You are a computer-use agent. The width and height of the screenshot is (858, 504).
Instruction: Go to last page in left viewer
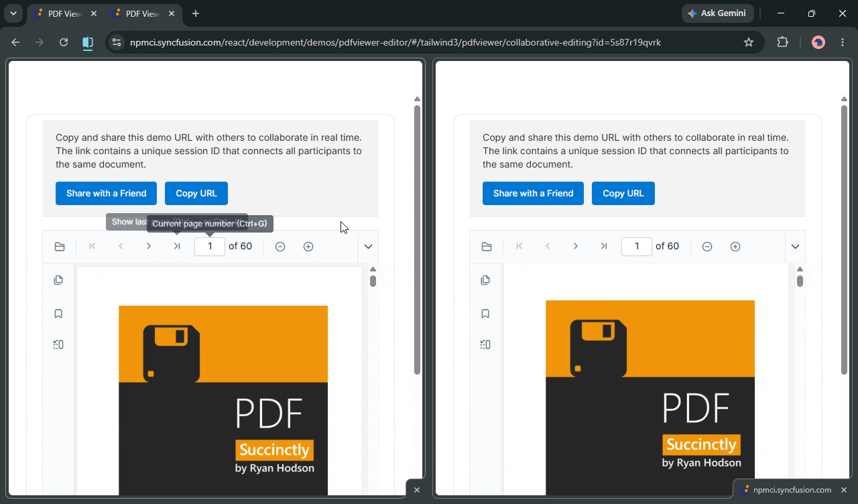(177, 247)
